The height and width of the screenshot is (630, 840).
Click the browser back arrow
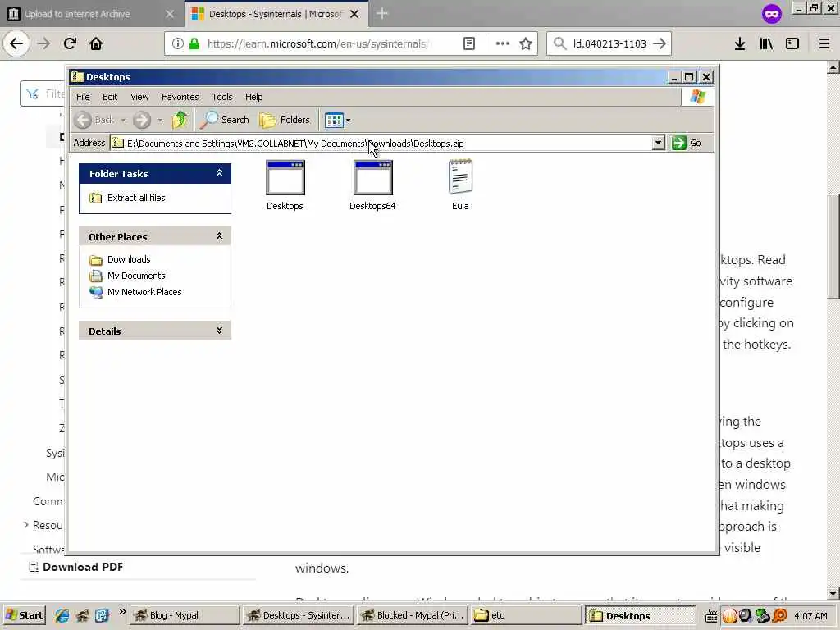16,43
